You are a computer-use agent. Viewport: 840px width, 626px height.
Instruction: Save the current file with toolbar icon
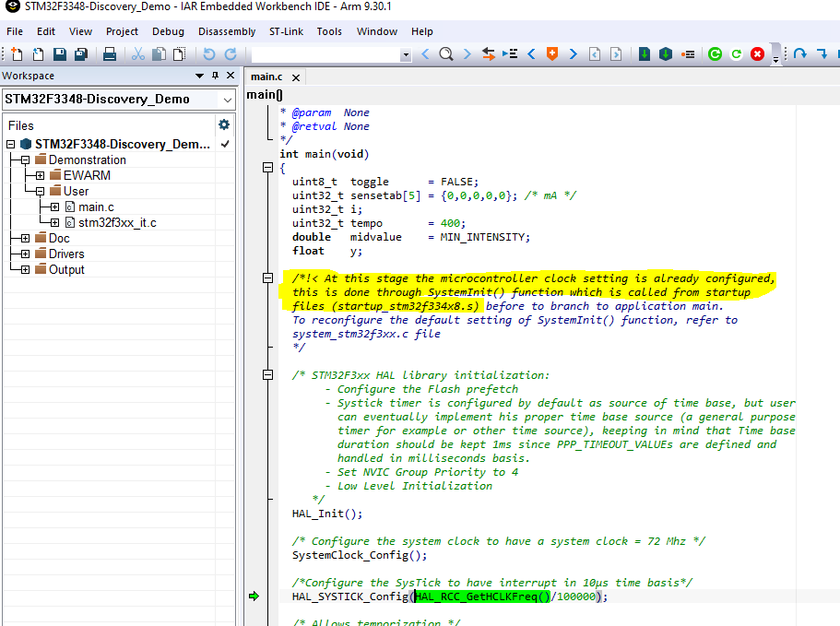(59, 54)
